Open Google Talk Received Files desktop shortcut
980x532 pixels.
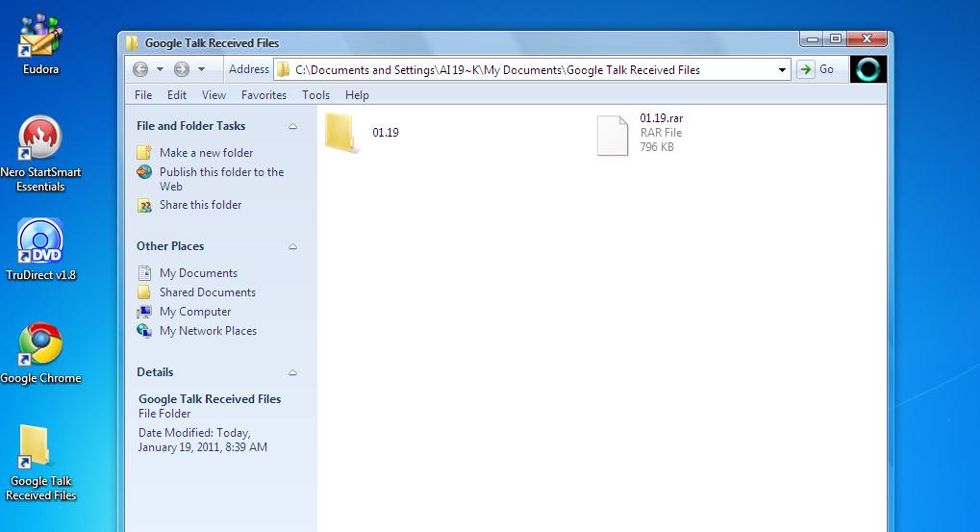coord(35,446)
